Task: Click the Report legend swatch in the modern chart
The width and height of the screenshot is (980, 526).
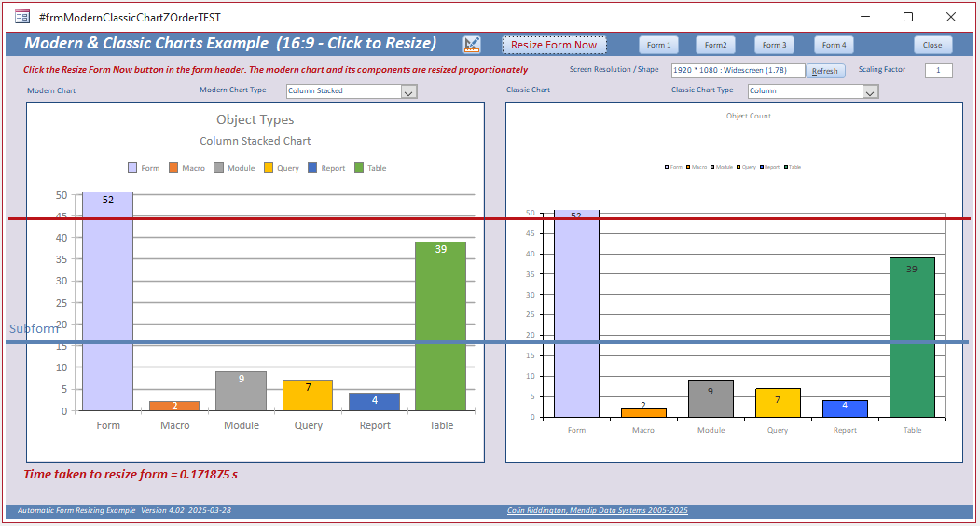Action: click(x=312, y=168)
